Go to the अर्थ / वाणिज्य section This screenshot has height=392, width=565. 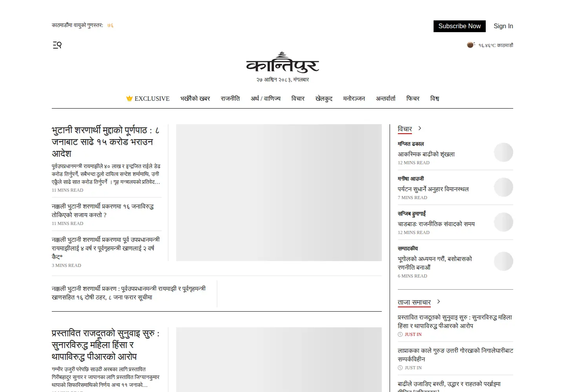(266, 99)
